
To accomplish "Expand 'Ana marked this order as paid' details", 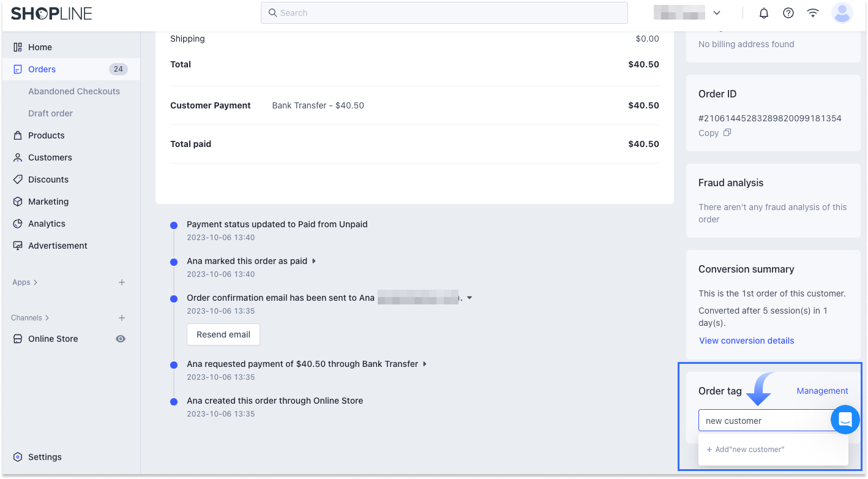I will pyautogui.click(x=314, y=261).
